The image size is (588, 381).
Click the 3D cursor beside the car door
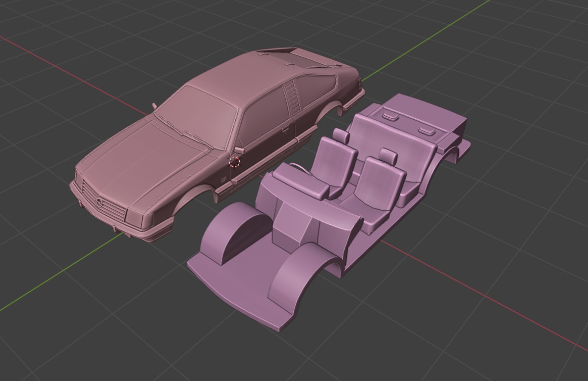click(x=234, y=162)
